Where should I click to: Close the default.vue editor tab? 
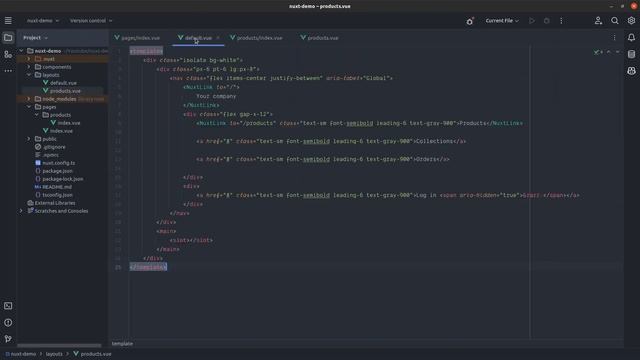point(218,38)
